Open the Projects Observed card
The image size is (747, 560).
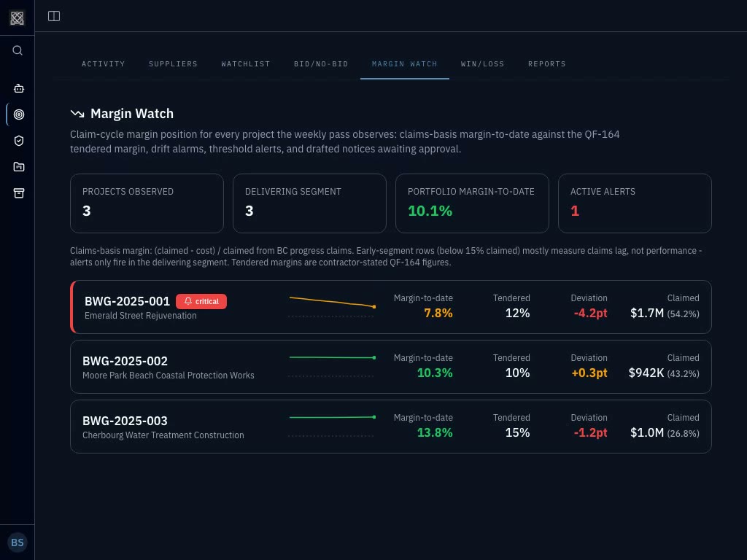[147, 203]
